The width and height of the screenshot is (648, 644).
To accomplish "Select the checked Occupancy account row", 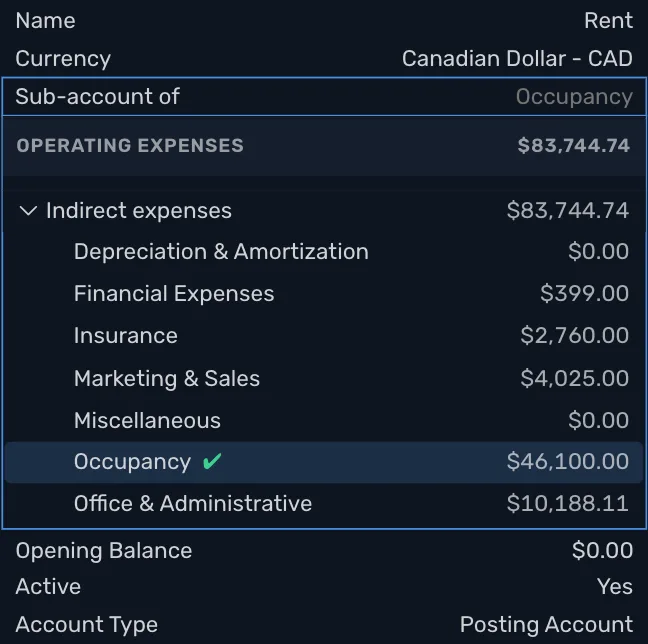I will 324,462.
